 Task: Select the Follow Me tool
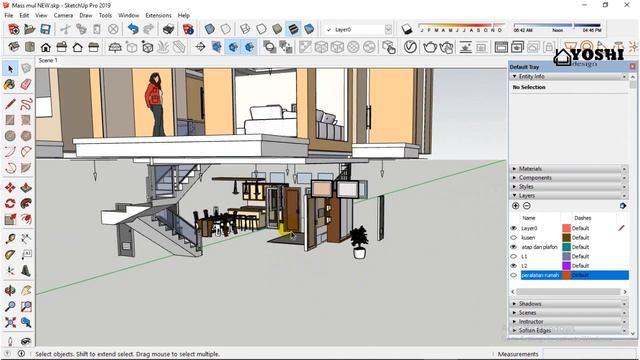point(26,204)
